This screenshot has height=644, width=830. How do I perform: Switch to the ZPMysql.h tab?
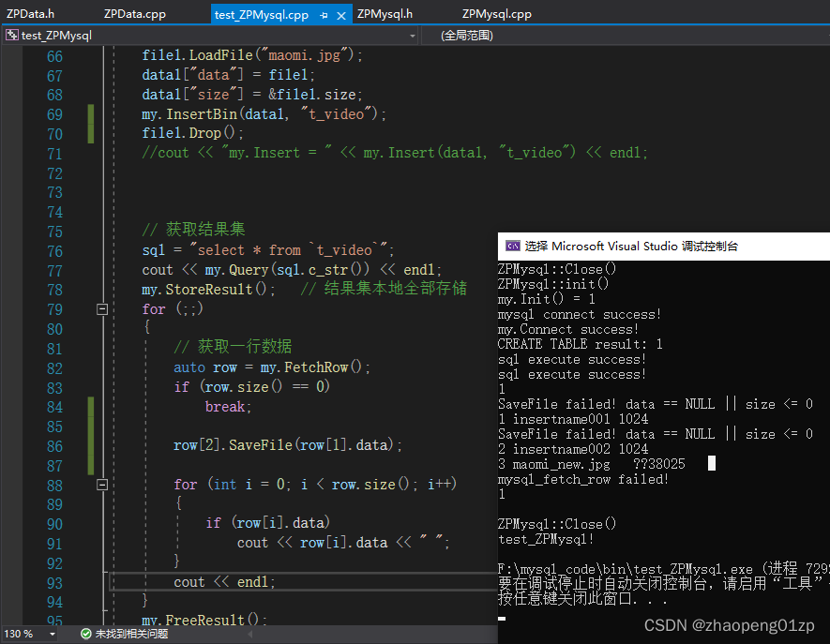coord(385,14)
